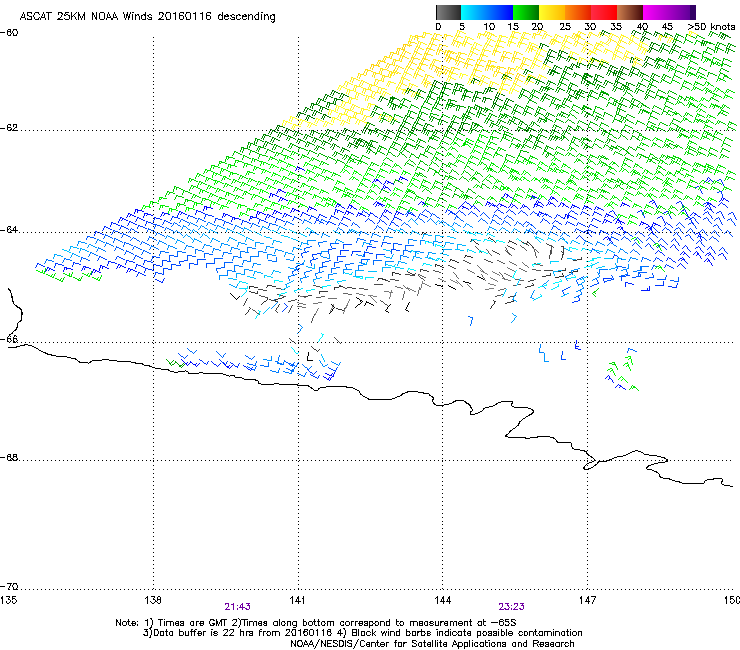This screenshot has width=740, height=650.
Task: Click the orange 25-30 knots legend swatch
Action: [578, 12]
